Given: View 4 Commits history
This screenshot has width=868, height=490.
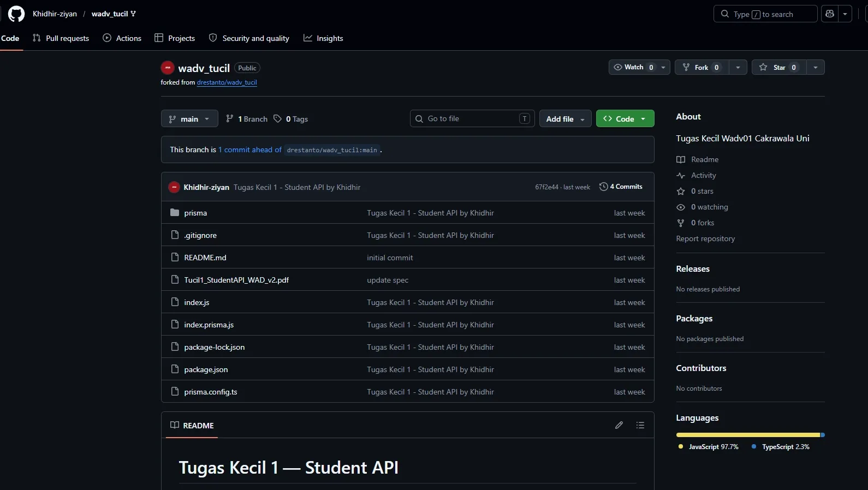Looking at the screenshot, I should click(621, 187).
